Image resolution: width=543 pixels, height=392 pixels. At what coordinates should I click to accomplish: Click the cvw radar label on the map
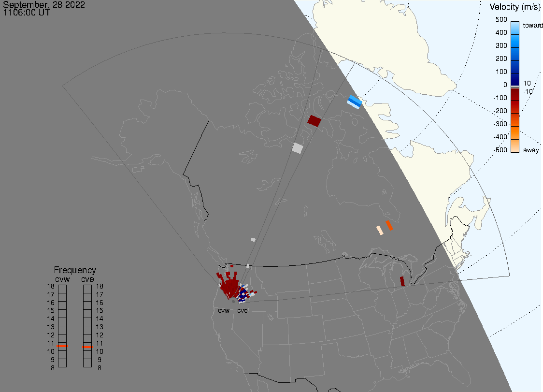pyautogui.click(x=224, y=310)
